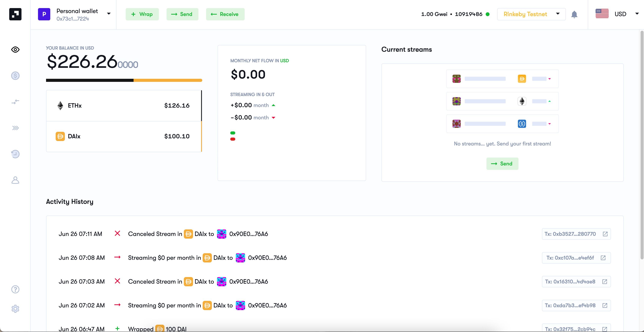Open external link icon for Tx 0xda7b3...ef4b98

[x=605, y=305]
